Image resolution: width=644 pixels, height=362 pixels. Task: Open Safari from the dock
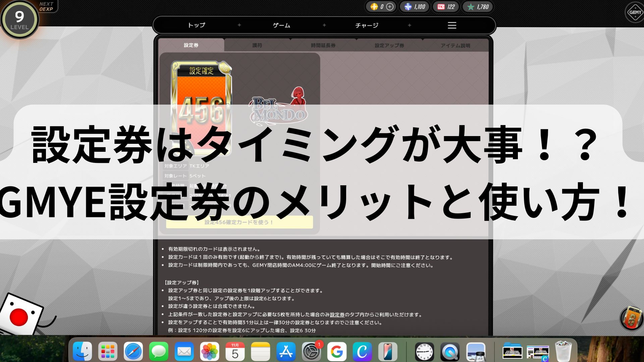point(133,352)
